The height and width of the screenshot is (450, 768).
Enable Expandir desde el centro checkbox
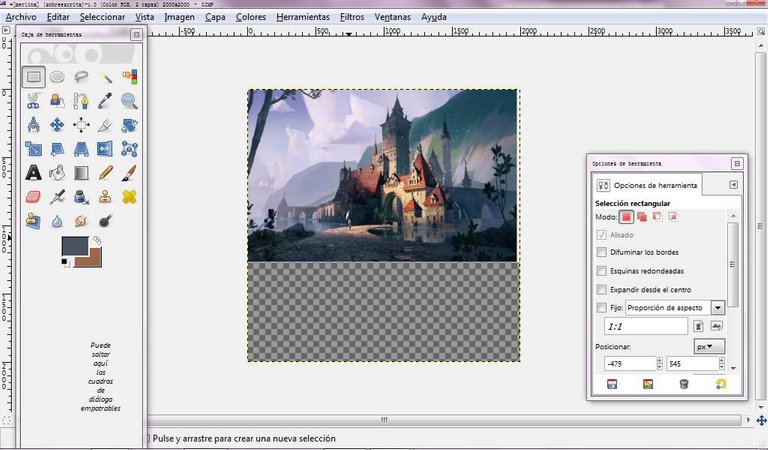601,289
